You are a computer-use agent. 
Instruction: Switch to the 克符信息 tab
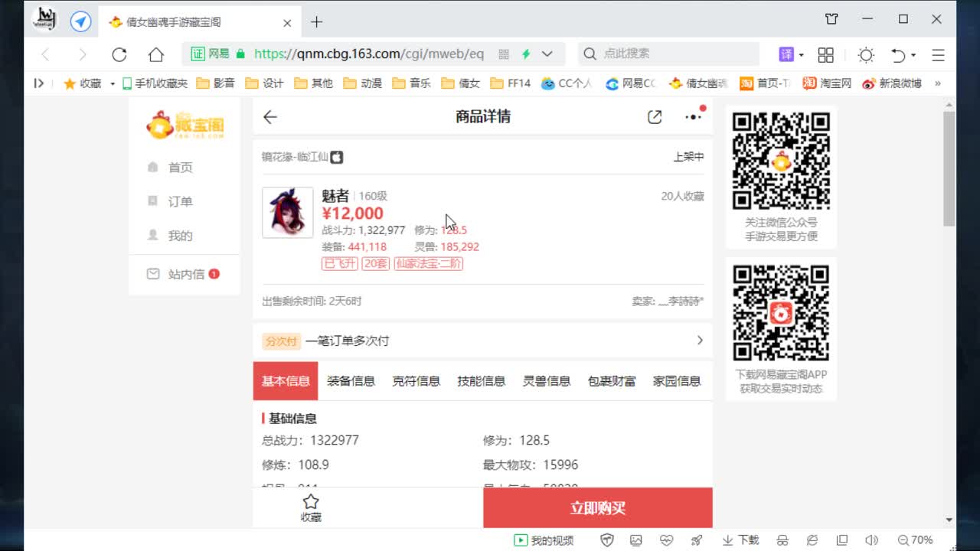pyautogui.click(x=416, y=381)
